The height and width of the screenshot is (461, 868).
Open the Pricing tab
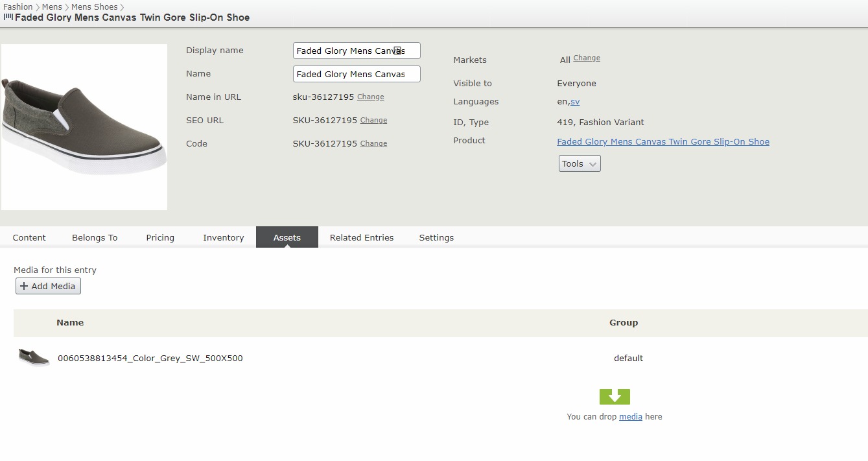tap(160, 237)
